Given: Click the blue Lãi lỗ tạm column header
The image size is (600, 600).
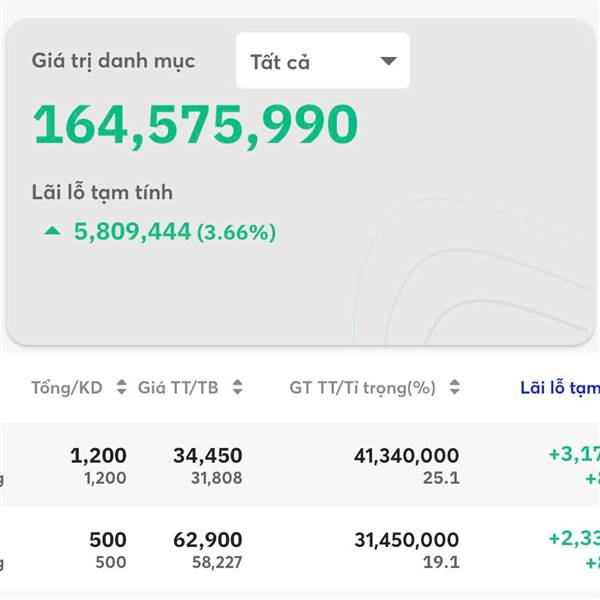Looking at the screenshot, I should click(x=558, y=388).
